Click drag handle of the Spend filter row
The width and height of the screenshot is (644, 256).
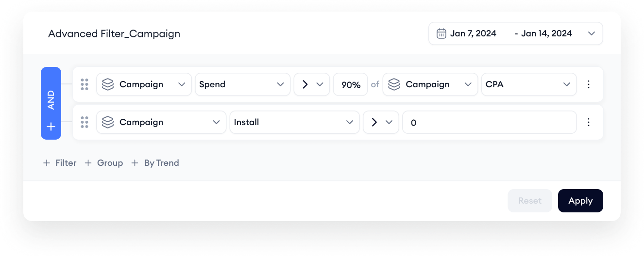point(85,84)
